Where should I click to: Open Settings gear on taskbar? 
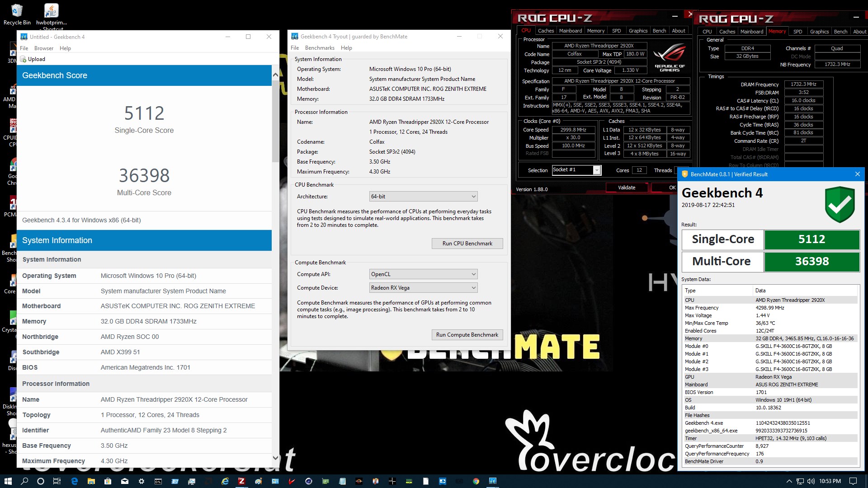pyautogui.click(x=142, y=481)
